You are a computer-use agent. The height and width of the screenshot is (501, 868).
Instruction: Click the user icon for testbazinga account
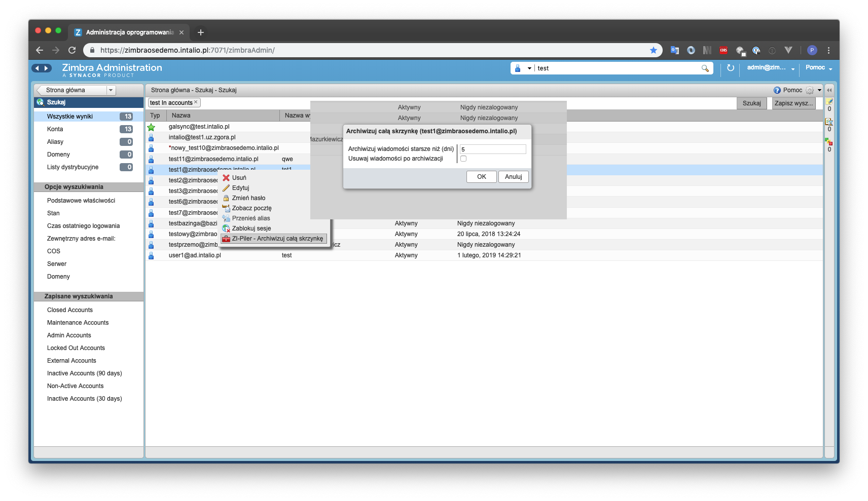coord(151,223)
